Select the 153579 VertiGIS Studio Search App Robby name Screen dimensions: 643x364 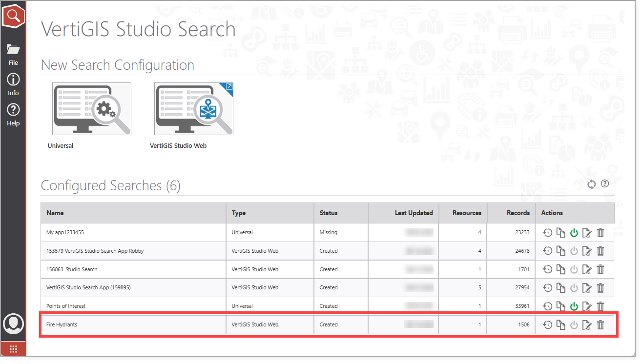pyautogui.click(x=95, y=251)
